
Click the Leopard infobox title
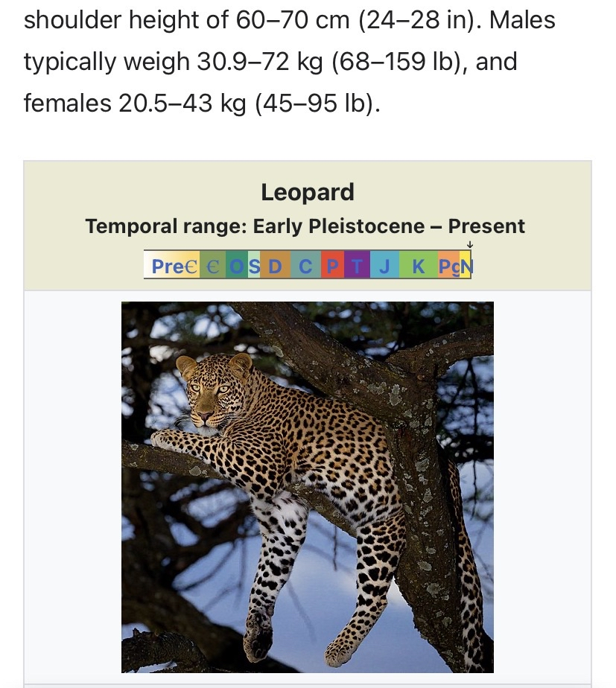[307, 193]
